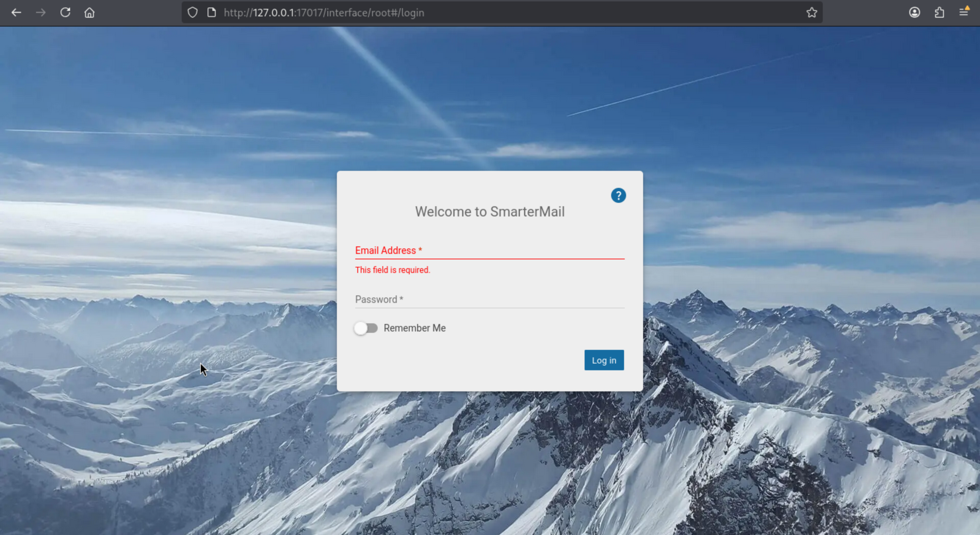Reload the current page
Screen dimensions: 980x535
65,13
